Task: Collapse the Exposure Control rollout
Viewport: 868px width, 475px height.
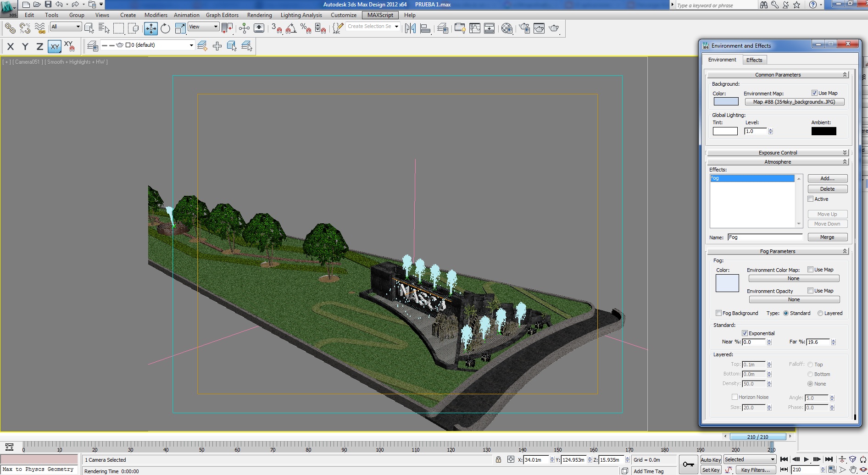Action: pos(778,153)
